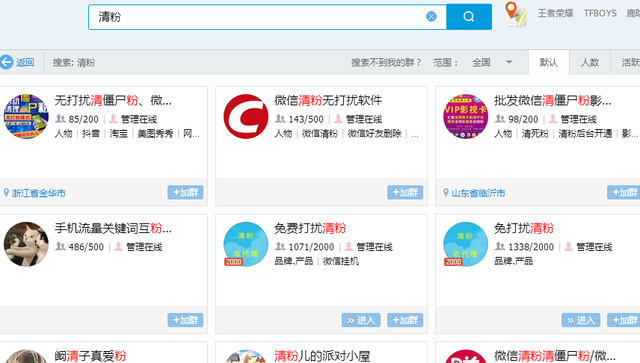
Task: Open the map location pin icon
Action: click(516, 14)
